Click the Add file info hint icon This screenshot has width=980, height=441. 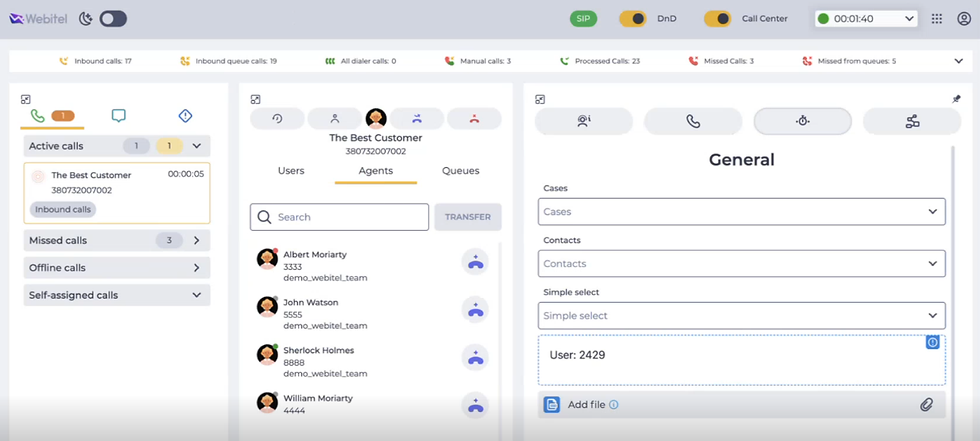click(x=614, y=405)
